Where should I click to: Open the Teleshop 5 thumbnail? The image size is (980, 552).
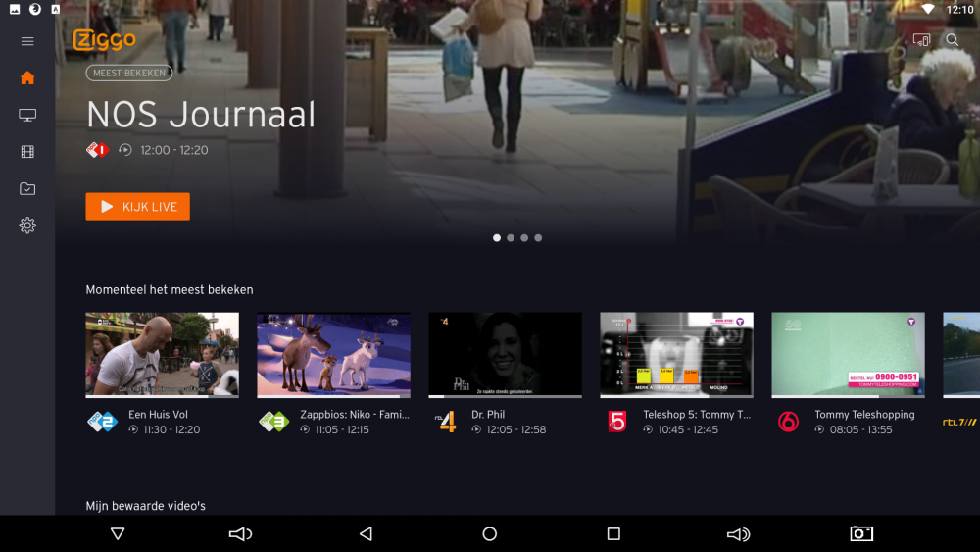point(676,355)
